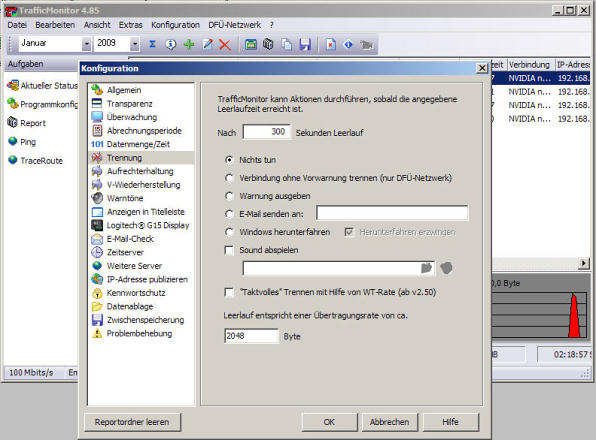Open the Extras menu

click(130, 25)
